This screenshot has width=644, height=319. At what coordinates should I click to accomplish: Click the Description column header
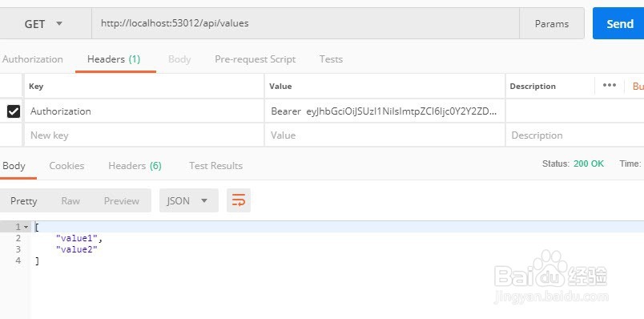[x=533, y=87]
